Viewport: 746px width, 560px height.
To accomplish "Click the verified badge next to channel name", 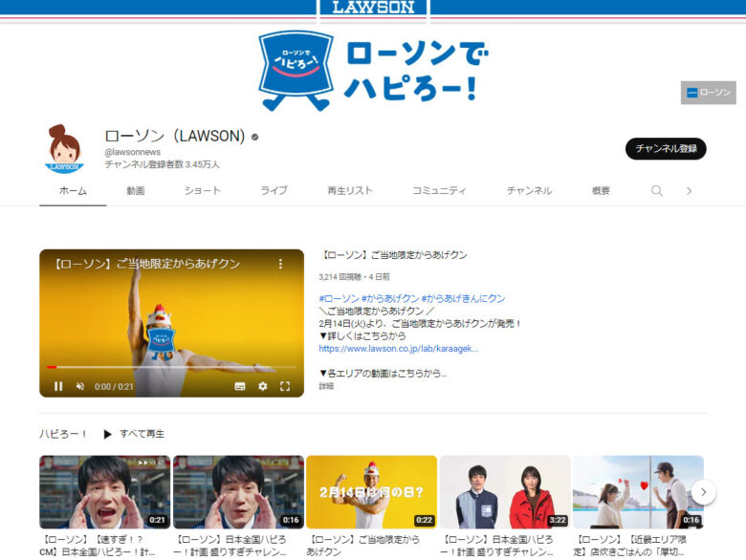I will tap(255, 137).
